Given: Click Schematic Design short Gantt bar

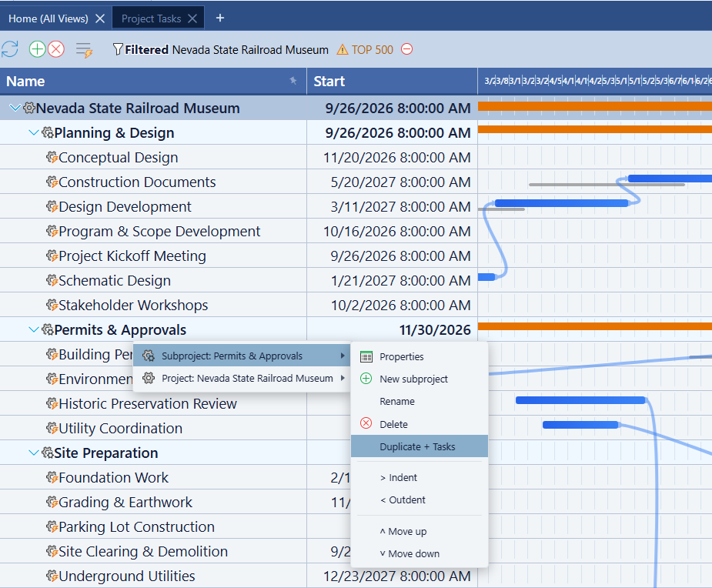Looking at the screenshot, I should (486, 277).
